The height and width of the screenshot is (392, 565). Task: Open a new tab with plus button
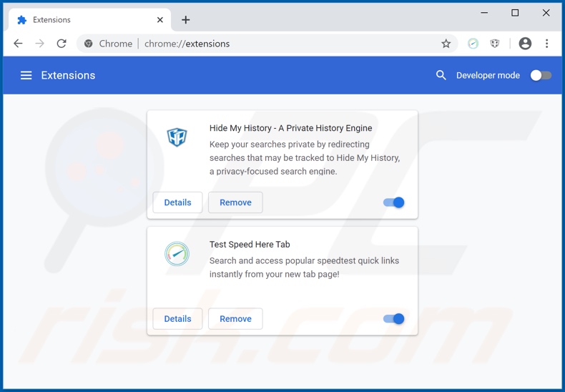pyautogui.click(x=185, y=20)
